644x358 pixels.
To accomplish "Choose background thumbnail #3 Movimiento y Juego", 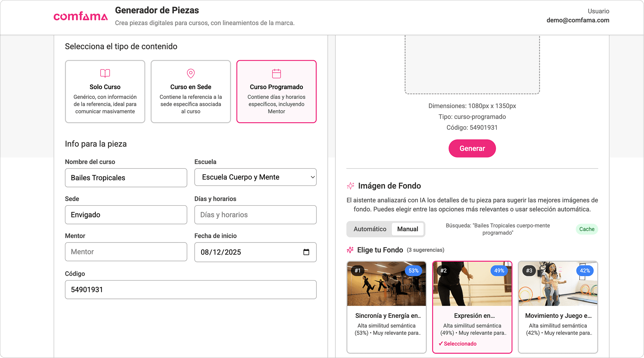I will [558, 284].
